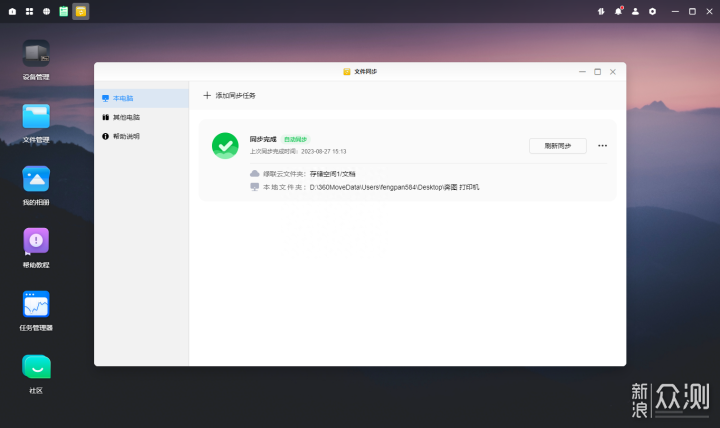Click the 同步完成 status text

(x=263, y=139)
